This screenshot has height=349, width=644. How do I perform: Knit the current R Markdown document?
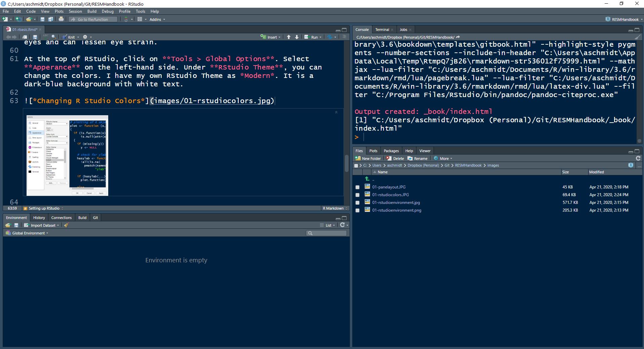(x=70, y=37)
